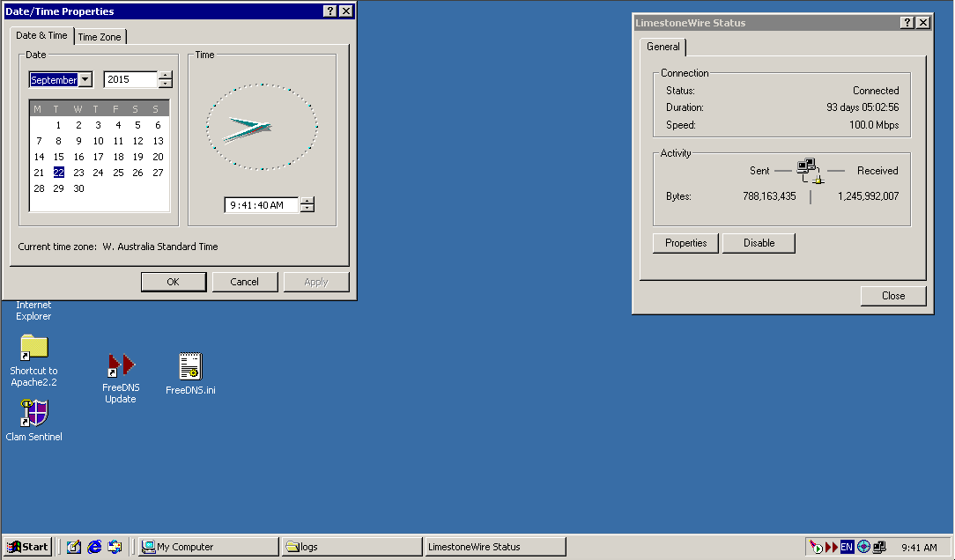Click Show Desktop quick launch icon

pos(74,547)
